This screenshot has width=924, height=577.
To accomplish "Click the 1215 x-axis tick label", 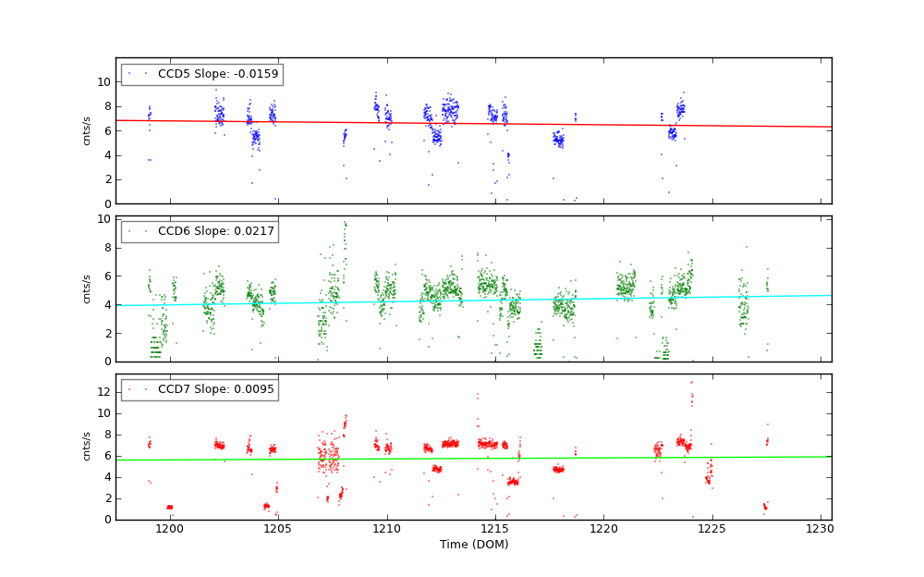I will [495, 529].
